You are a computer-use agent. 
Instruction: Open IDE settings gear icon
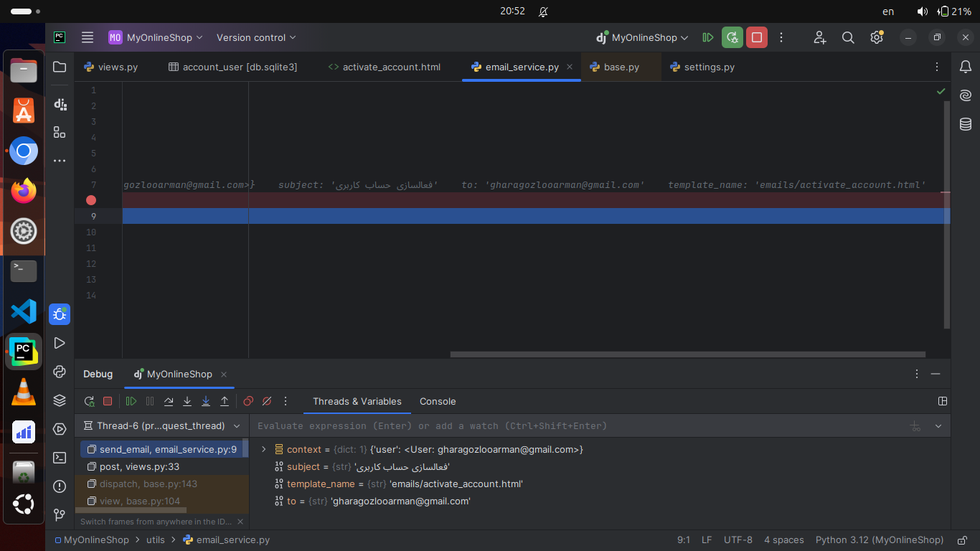pos(876,37)
